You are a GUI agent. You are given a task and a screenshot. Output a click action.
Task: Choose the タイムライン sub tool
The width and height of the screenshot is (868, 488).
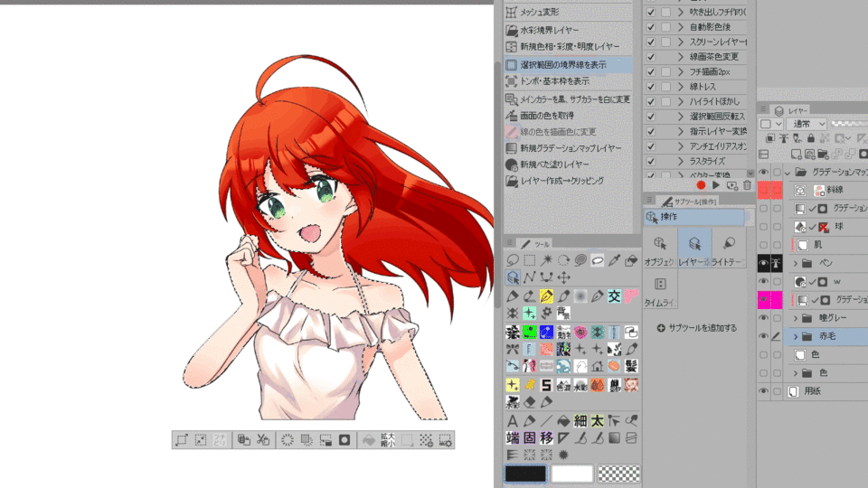[x=659, y=291]
